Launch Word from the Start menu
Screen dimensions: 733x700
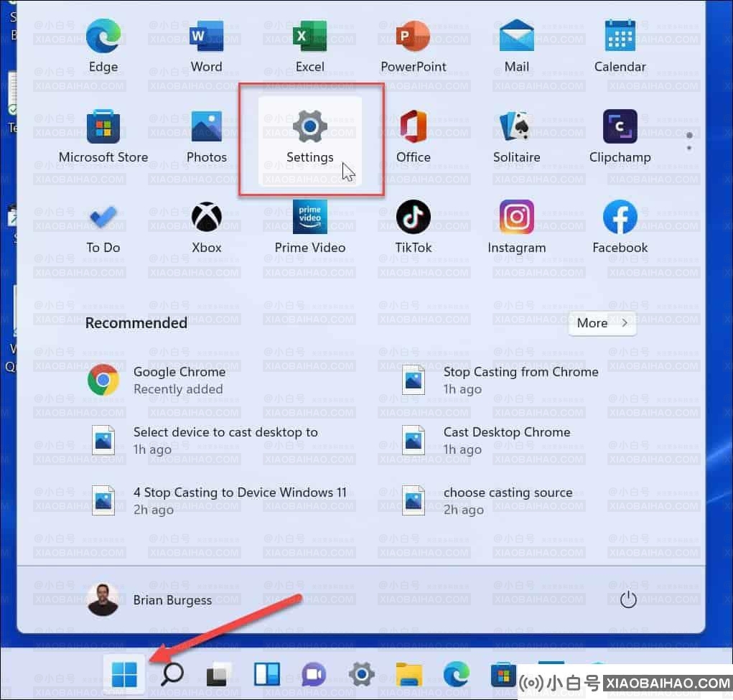[207, 46]
